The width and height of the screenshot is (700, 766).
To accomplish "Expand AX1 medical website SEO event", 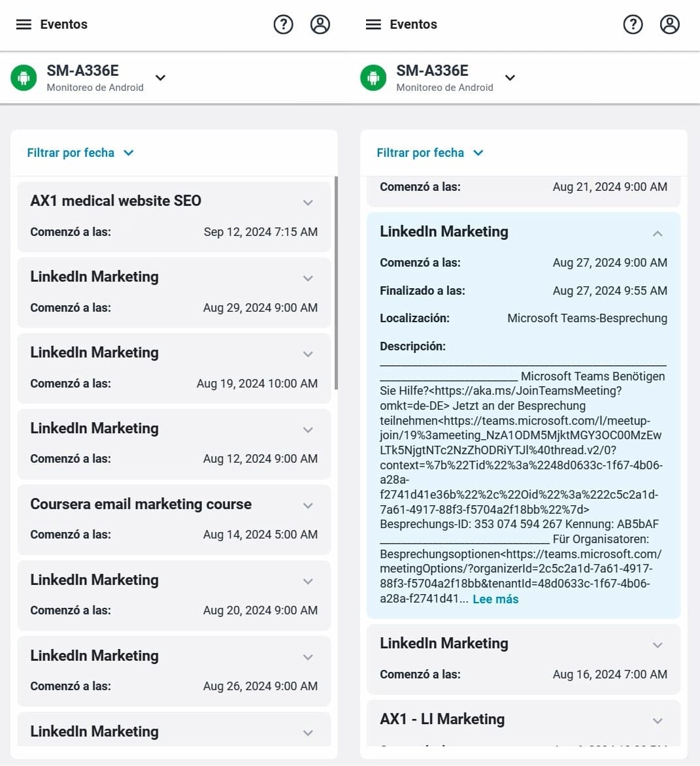I will click(308, 202).
